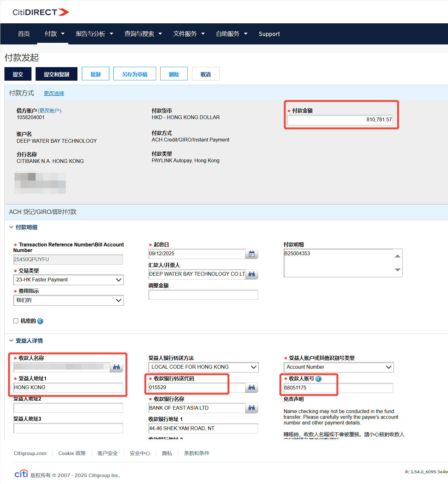The image size is (448, 484).
Task: Click the 付款金额 input field
Action: tap(340, 120)
